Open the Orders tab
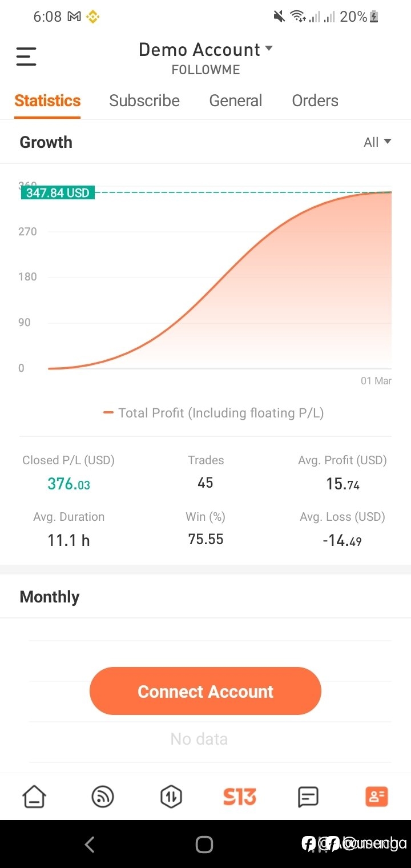The width and height of the screenshot is (411, 868). 315,101
